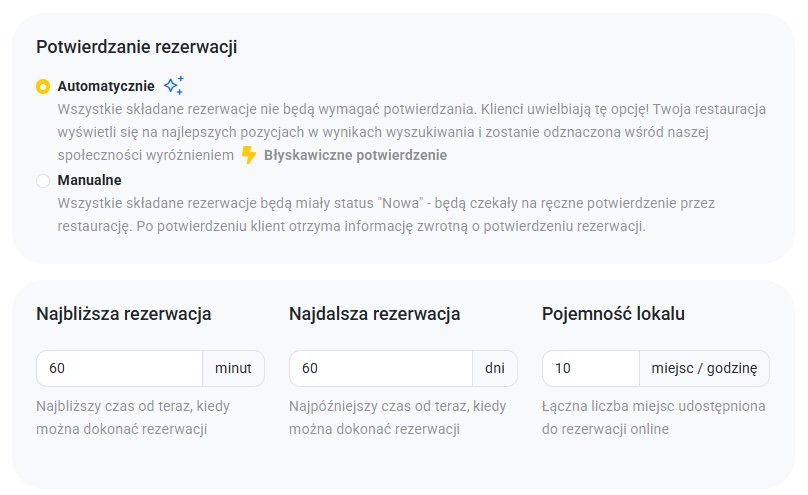Click the miejsc / godzinę unit suffix
This screenshot has width=808, height=495.
tap(705, 368)
